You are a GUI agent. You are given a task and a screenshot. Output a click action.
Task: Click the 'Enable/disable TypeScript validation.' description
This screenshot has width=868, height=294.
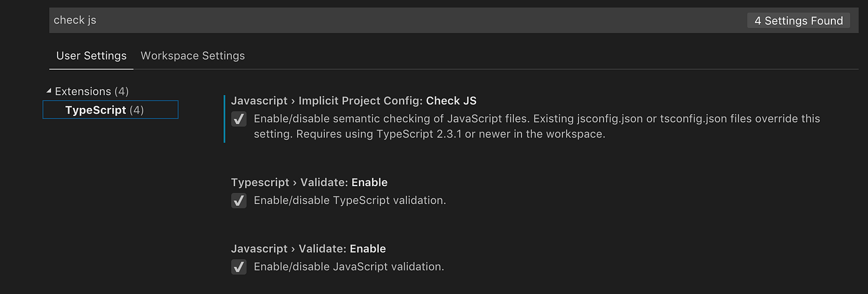[350, 200]
